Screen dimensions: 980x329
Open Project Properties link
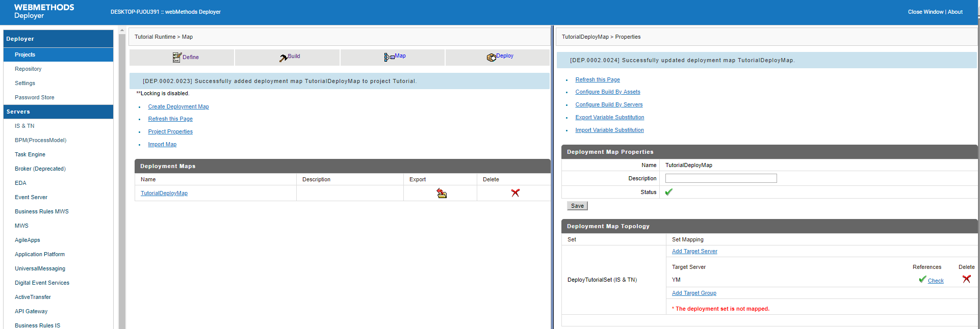pos(170,131)
